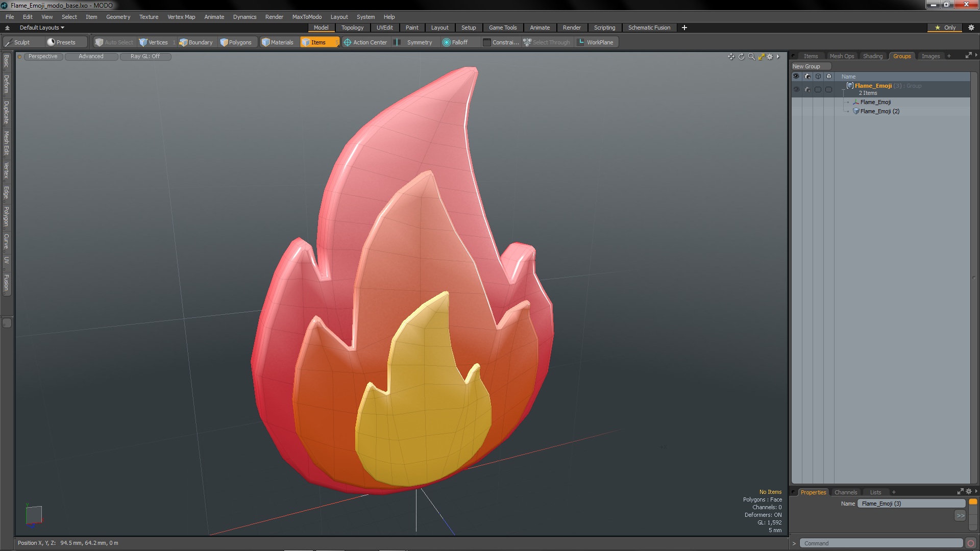Toggle the Only star filter
The width and height of the screenshot is (980, 551).
click(x=945, y=28)
